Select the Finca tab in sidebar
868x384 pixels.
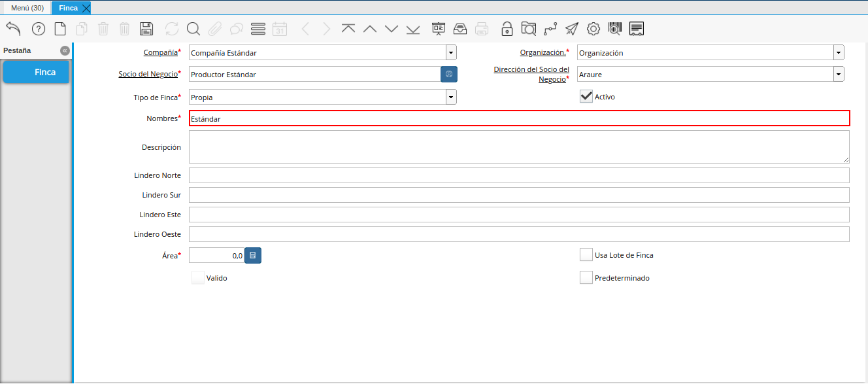37,72
